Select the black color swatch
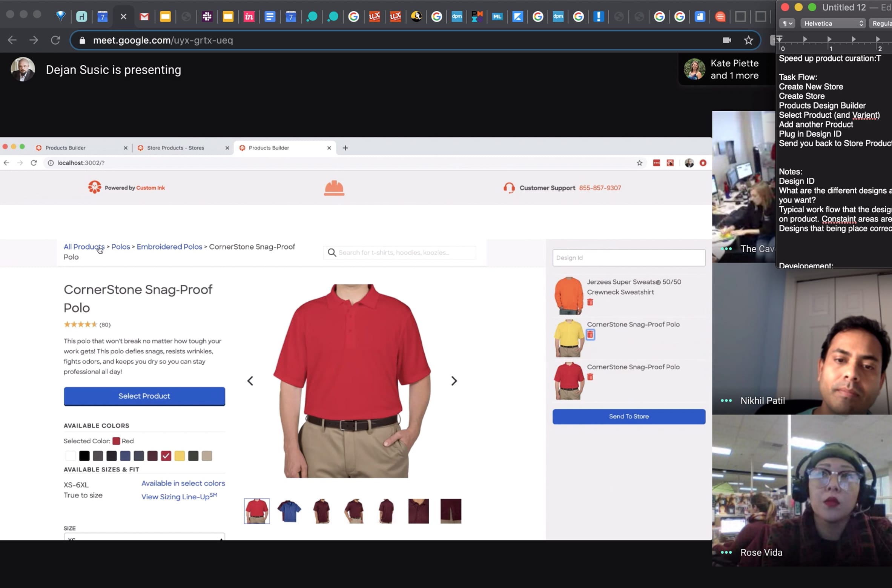 pyautogui.click(x=84, y=456)
